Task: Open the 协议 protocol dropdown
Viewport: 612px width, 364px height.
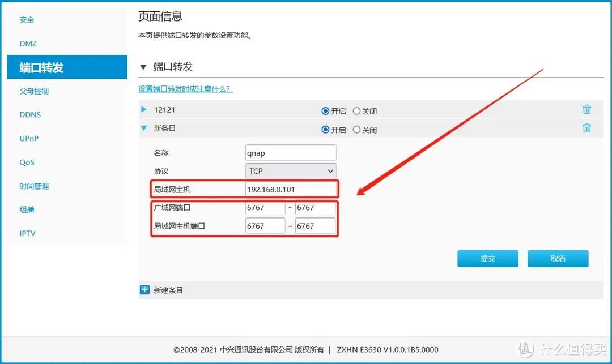Action: coord(291,170)
